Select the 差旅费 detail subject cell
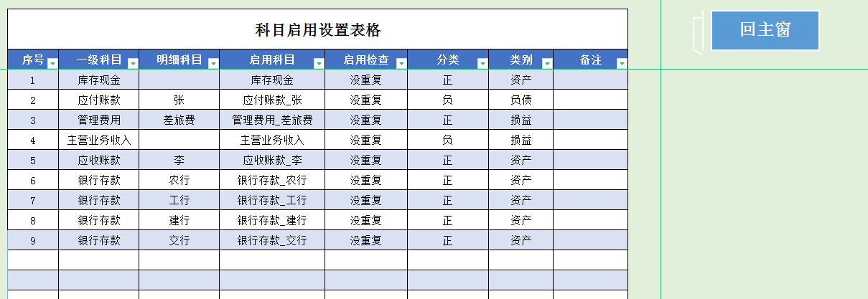 179,120
